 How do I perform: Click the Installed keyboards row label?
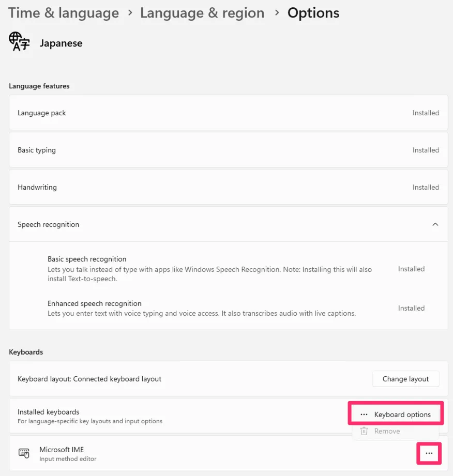click(x=49, y=412)
